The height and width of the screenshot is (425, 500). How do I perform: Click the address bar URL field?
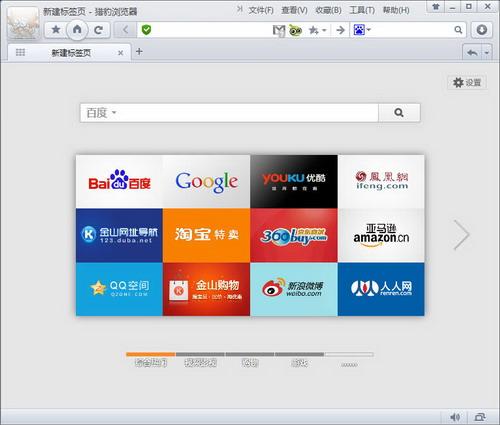(x=212, y=30)
